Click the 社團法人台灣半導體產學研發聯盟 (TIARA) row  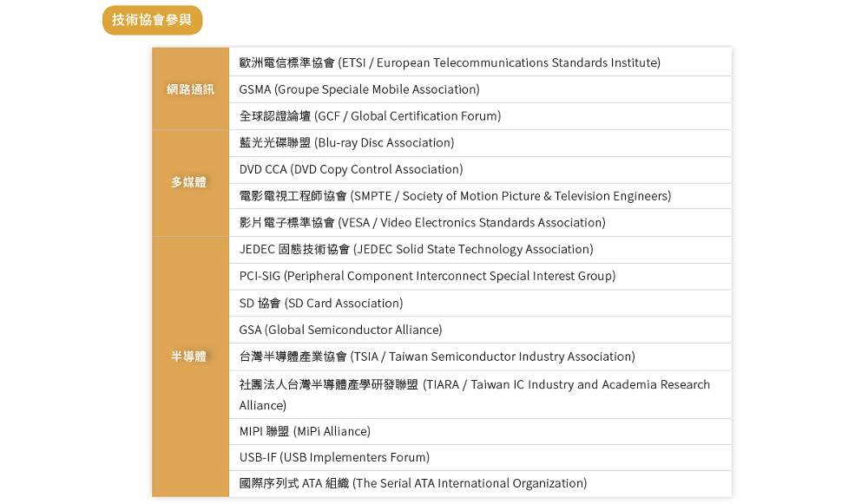(480, 395)
